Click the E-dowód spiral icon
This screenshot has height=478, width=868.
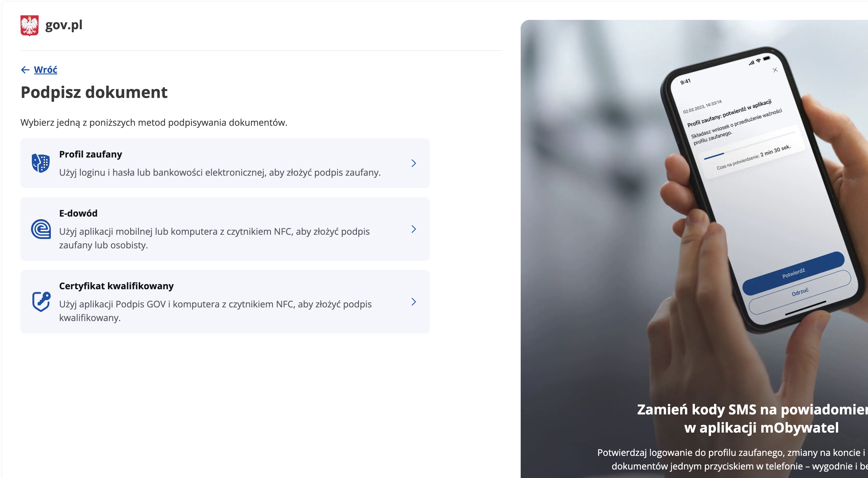tap(41, 229)
